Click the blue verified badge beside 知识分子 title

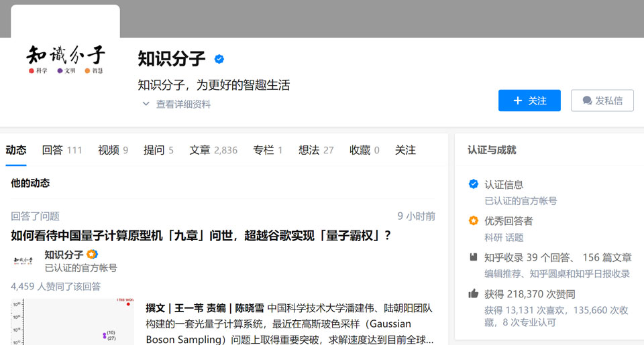(x=219, y=59)
